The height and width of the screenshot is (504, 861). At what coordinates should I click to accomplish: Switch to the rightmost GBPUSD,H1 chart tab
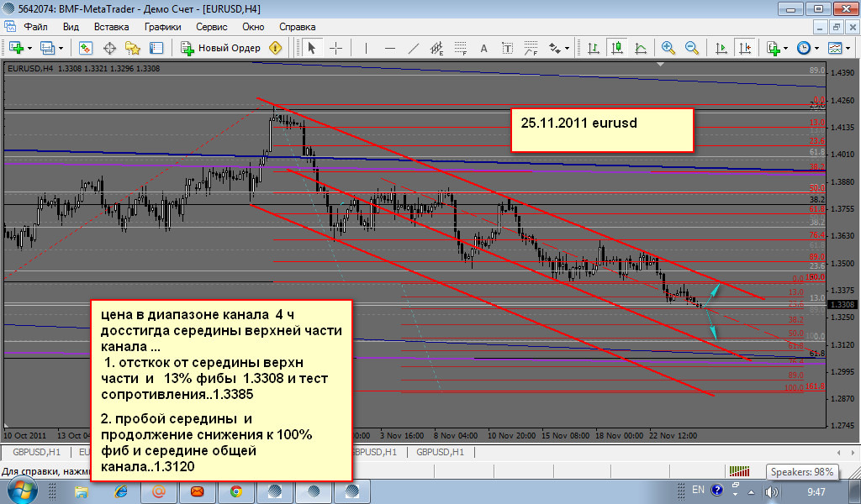pos(440,452)
